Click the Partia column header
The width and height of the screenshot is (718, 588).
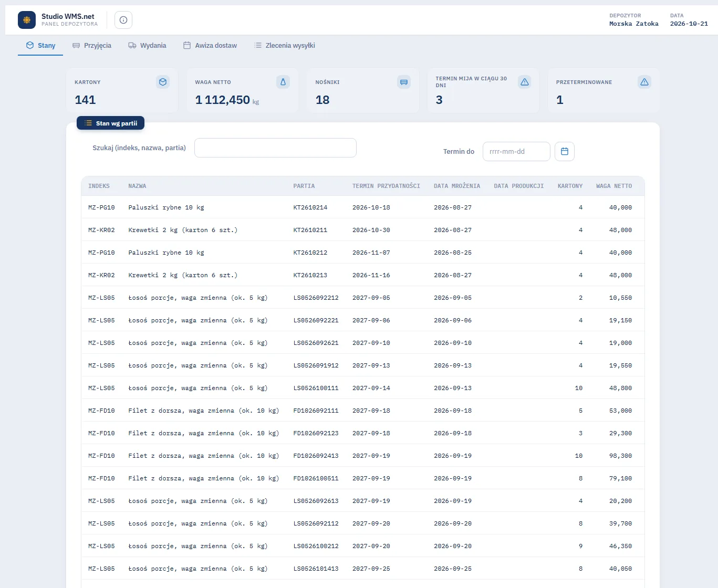(x=304, y=186)
